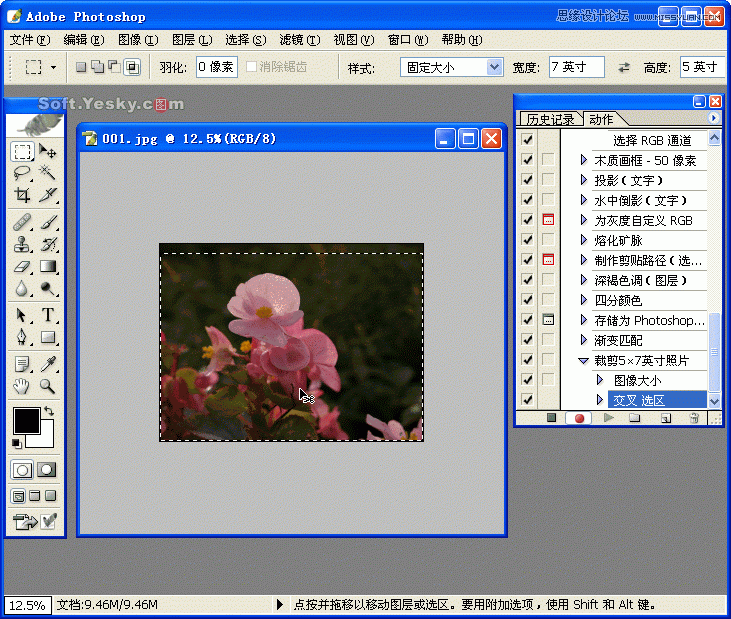Image resolution: width=731 pixels, height=619 pixels.
Task: Toggle checkmark for 水中倒影（文字）action
Action: click(527, 200)
